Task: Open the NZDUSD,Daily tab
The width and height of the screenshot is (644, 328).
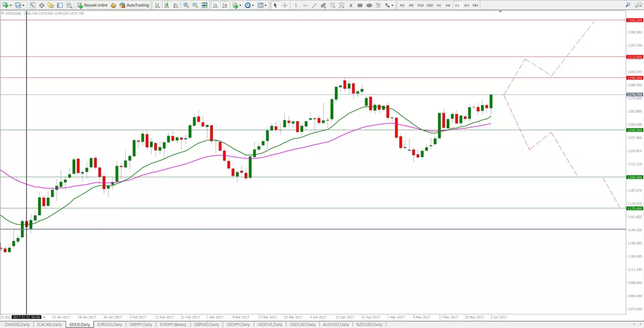Action: (x=369, y=324)
